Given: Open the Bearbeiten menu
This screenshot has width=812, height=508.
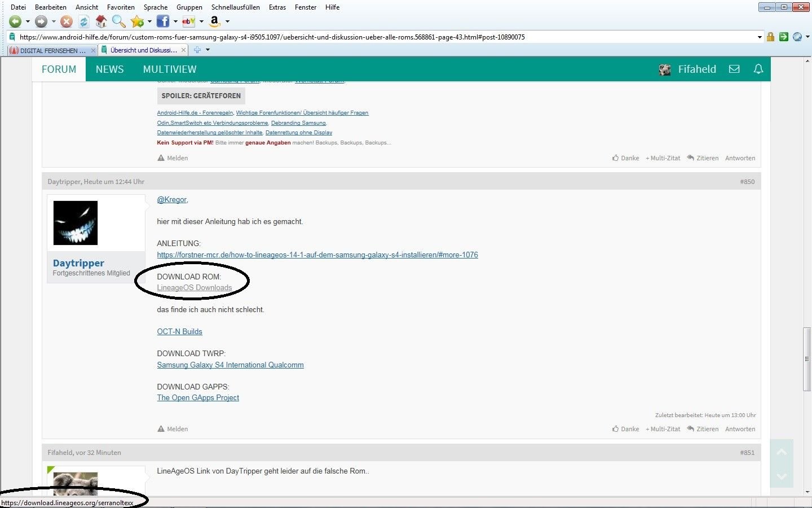Looking at the screenshot, I should [51, 7].
